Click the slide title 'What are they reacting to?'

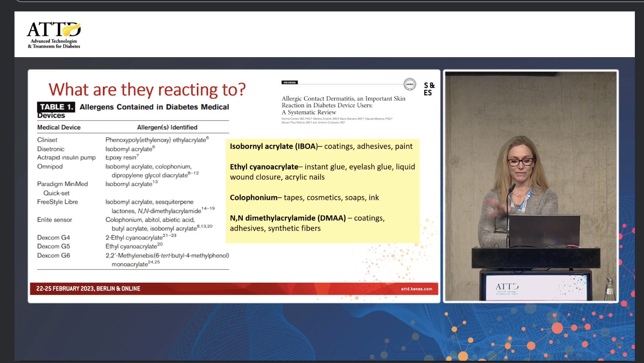(x=147, y=89)
